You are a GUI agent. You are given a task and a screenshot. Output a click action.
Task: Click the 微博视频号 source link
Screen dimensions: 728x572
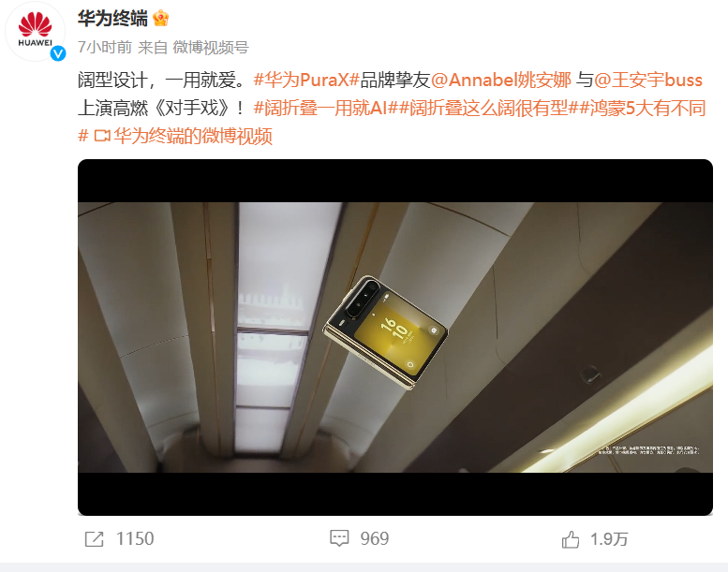(x=211, y=48)
